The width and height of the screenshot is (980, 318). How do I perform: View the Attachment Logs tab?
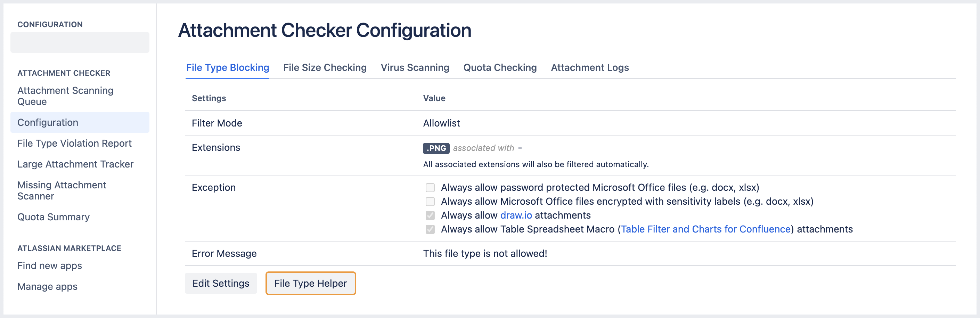tap(589, 67)
